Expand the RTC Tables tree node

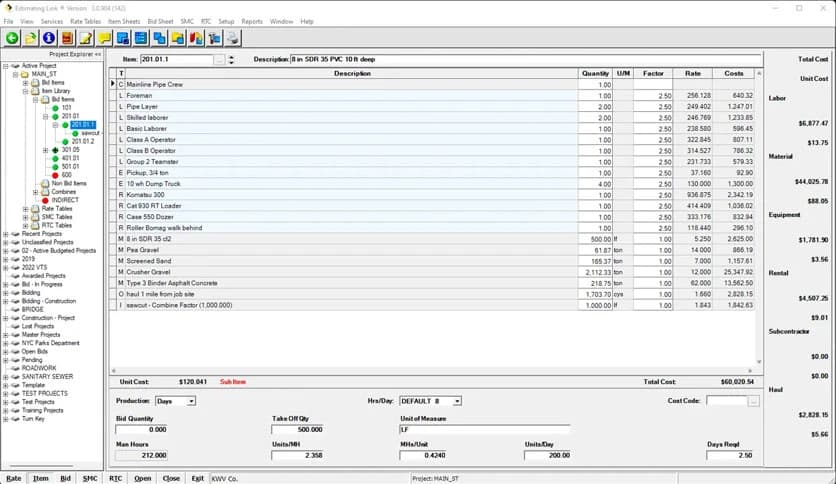26,225
